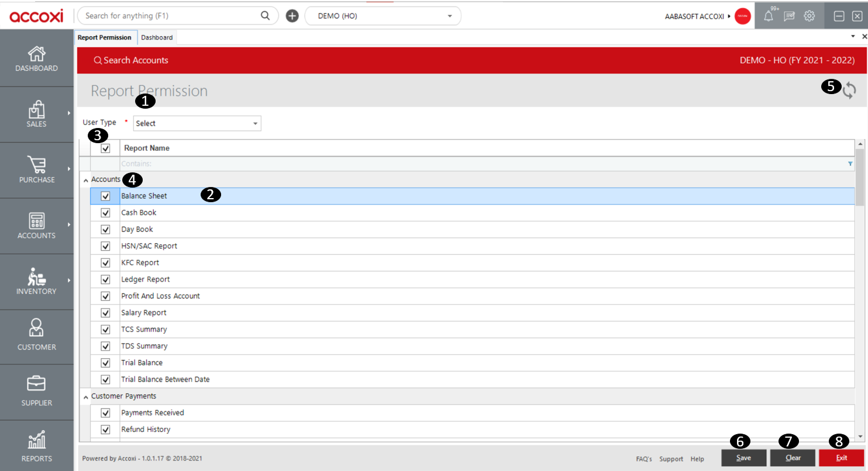Open the DEMO (HO) branch dropdown

[383, 16]
